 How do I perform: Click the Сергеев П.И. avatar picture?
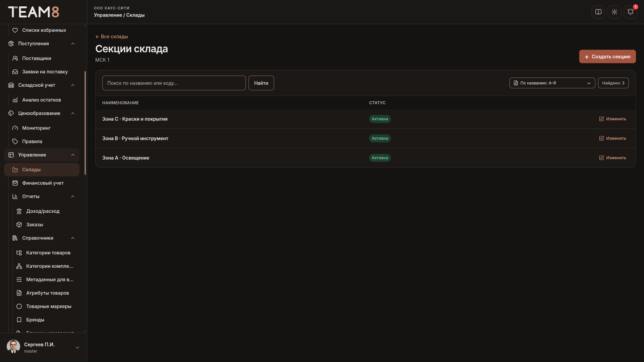(x=13, y=347)
